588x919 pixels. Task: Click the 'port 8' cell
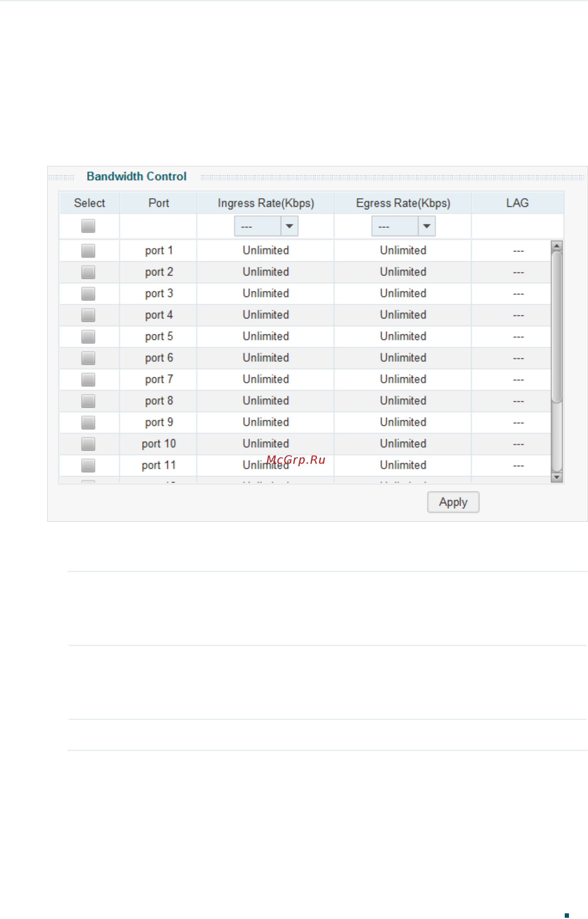158,401
